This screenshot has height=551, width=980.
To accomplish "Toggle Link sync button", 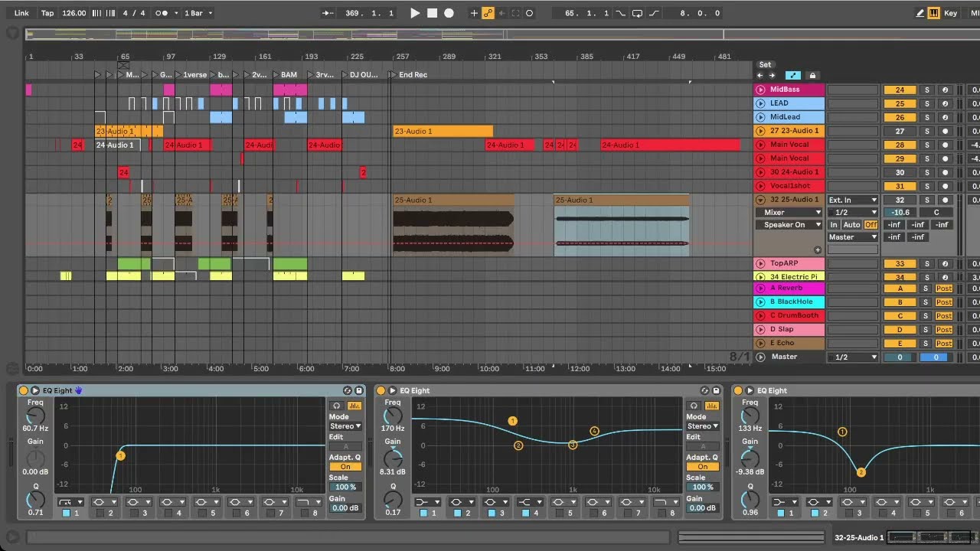I will [21, 13].
